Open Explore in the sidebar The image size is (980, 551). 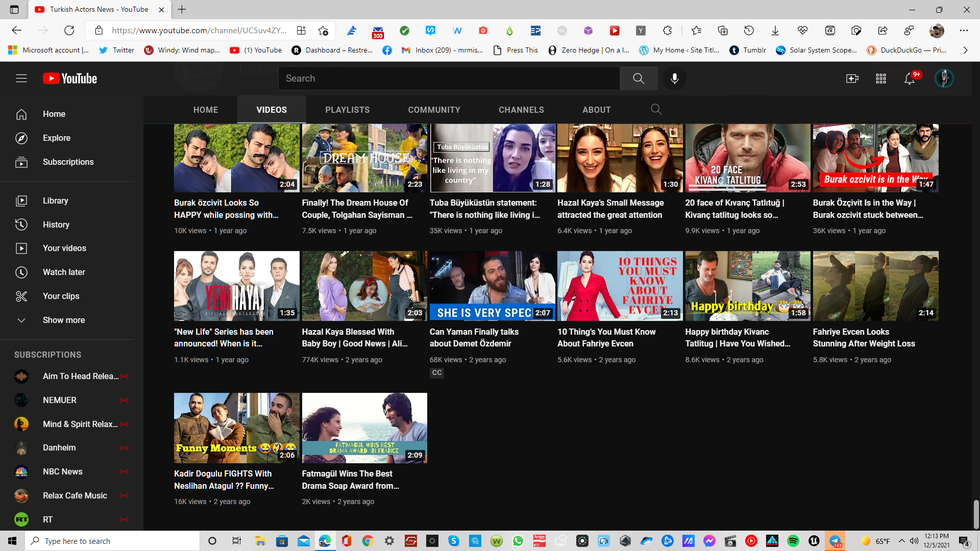[x=56, y=138]
